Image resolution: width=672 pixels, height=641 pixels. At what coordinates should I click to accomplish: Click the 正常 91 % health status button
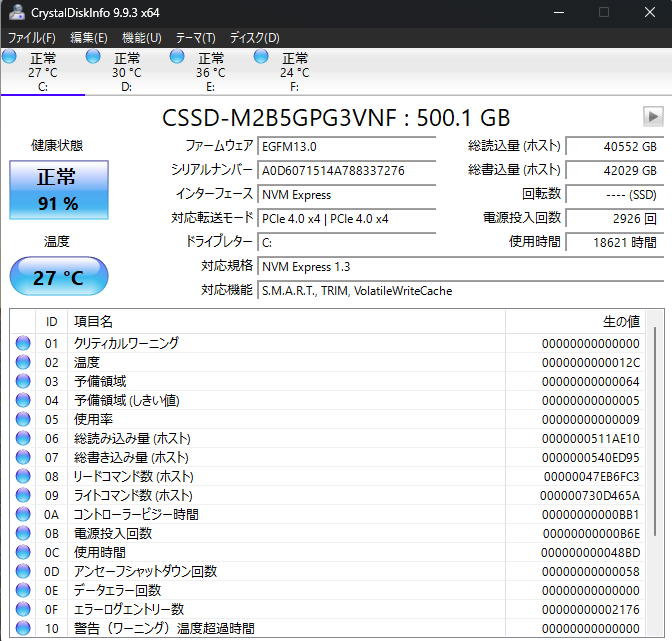[59, 190]
